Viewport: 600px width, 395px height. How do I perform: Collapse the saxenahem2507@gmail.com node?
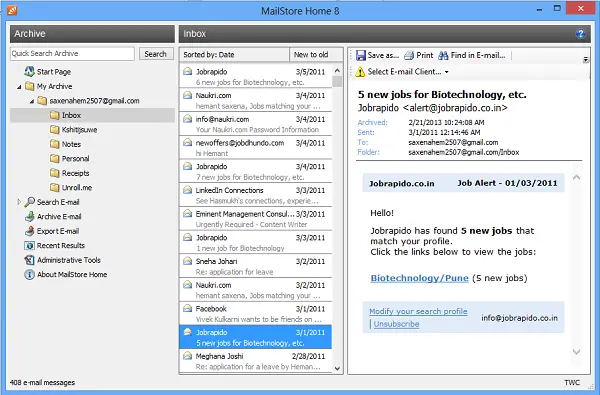point(32,101)
